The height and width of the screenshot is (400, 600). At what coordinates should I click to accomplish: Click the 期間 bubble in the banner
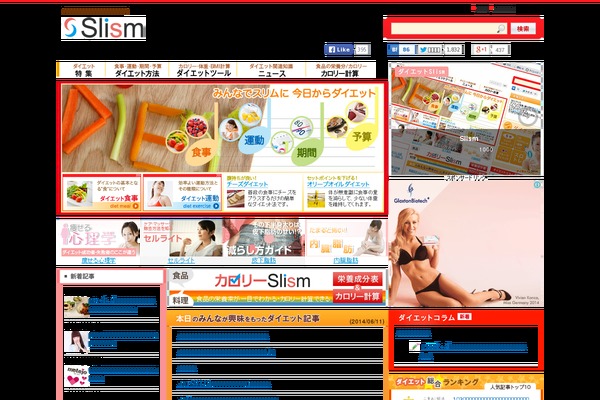306,153
